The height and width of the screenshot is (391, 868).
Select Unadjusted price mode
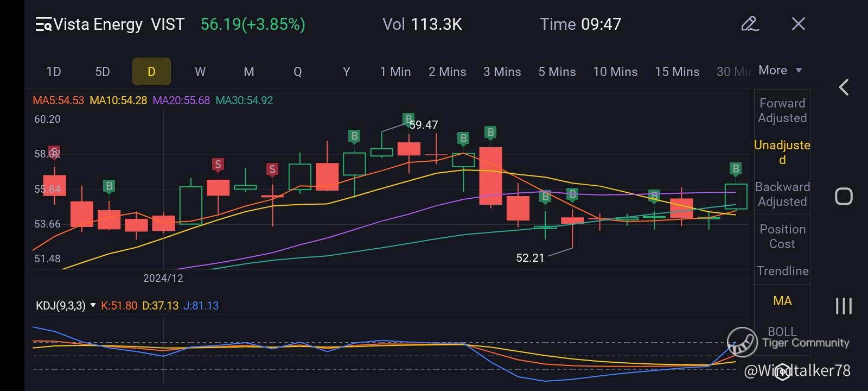click(782, 153)
